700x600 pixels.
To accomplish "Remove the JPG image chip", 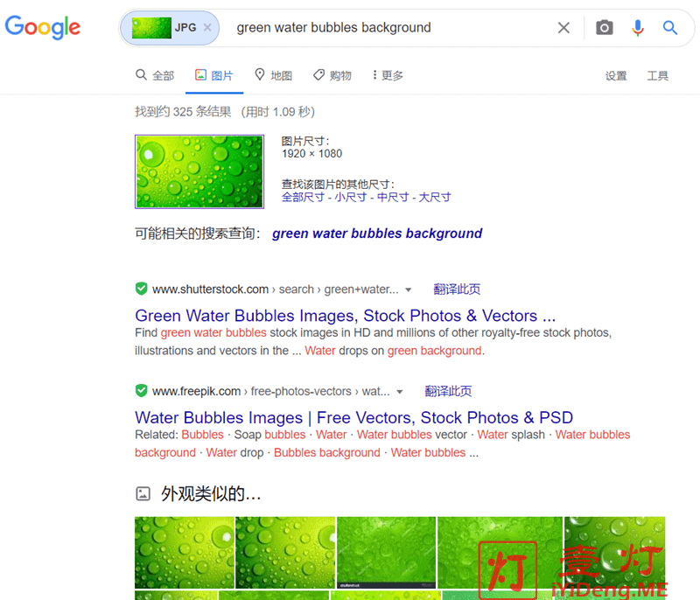I will pos(207,28).
